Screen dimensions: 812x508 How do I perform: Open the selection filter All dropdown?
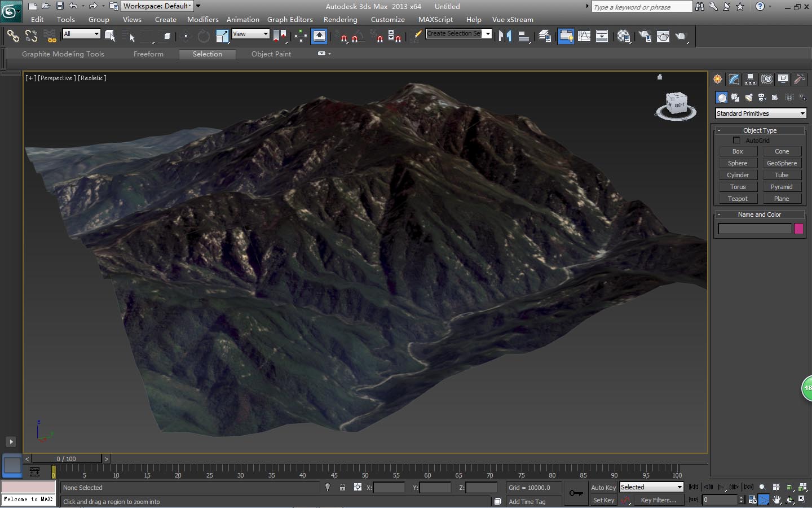(x=81, y=34)
